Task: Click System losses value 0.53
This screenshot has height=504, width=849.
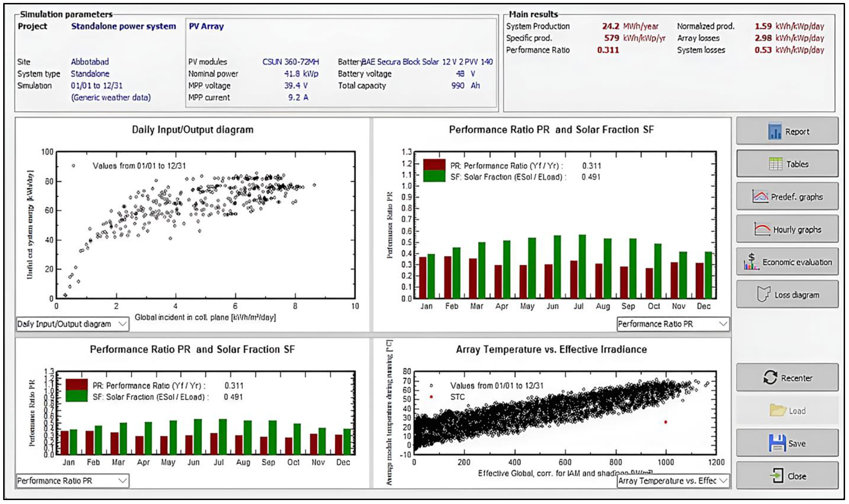Action: click(x=763, y=50)
